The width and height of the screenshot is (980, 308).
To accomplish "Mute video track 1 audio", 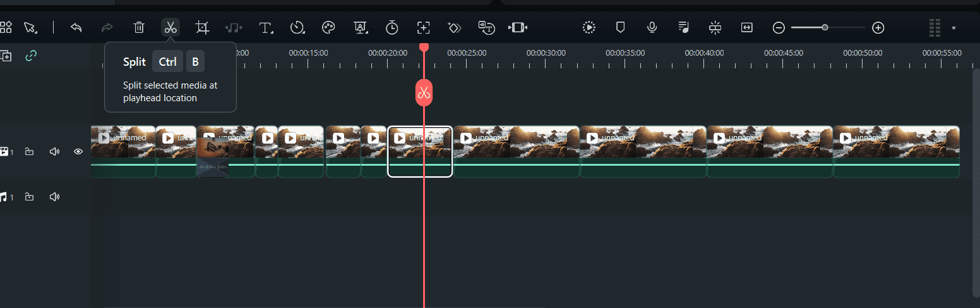I will [x=54, y=152].
